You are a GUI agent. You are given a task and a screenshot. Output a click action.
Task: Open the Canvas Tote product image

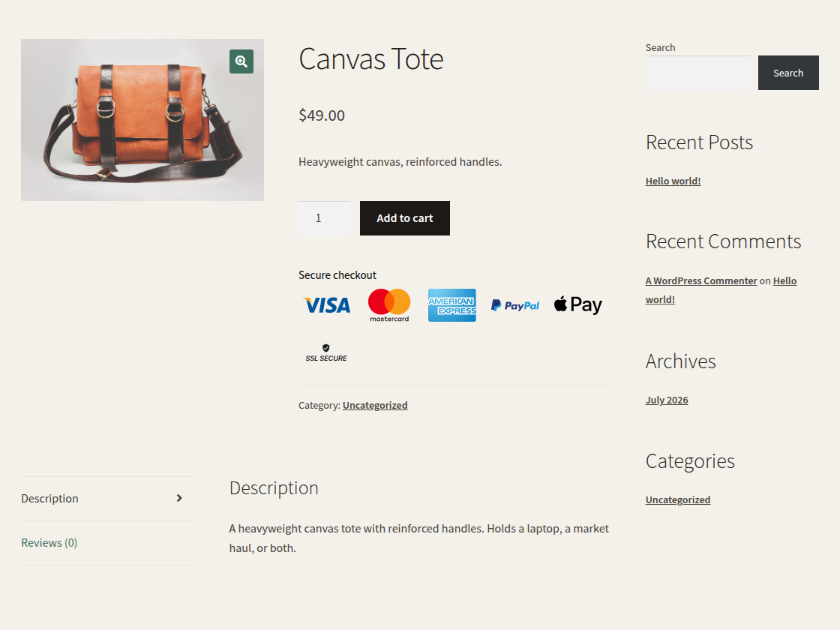142,120
